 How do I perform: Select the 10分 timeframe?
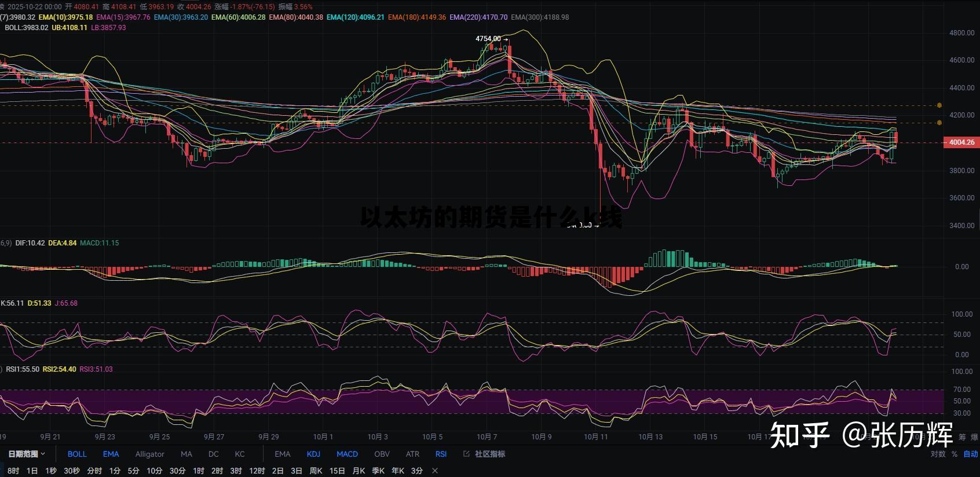(154, 471)
